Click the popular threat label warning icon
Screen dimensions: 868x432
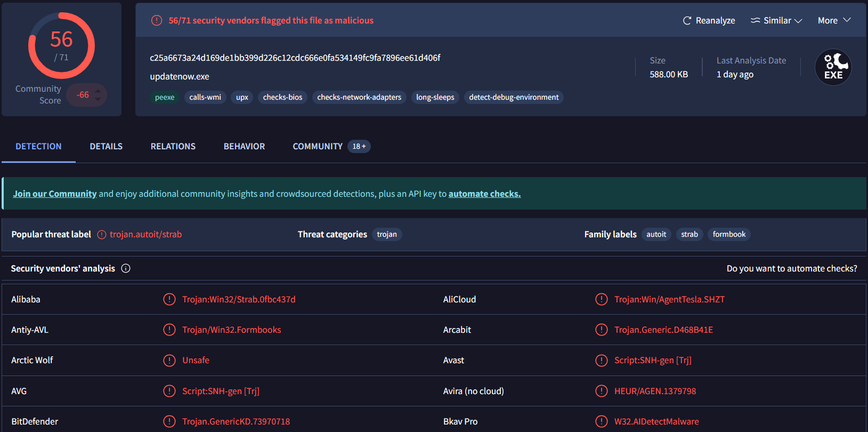(102, 235)
